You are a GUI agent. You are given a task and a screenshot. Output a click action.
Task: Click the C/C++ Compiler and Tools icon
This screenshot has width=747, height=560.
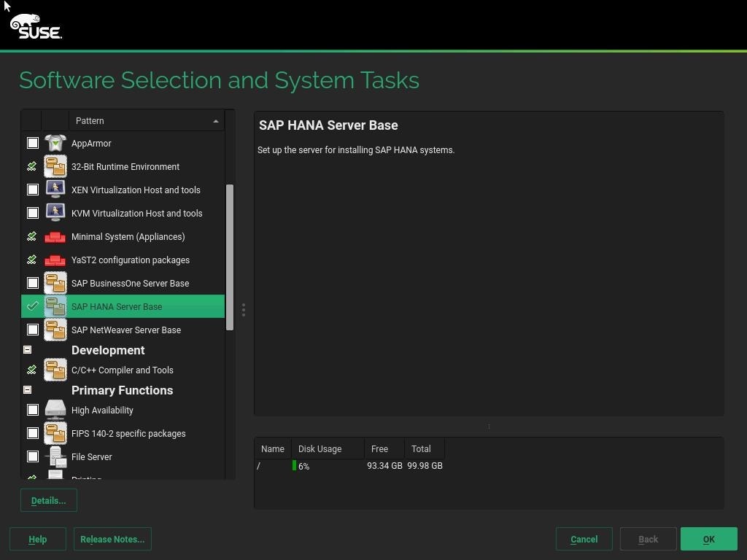55,370
